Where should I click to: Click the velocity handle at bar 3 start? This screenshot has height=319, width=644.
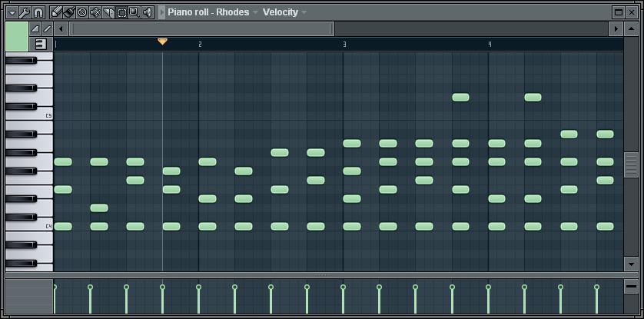[x=344, y=287]
